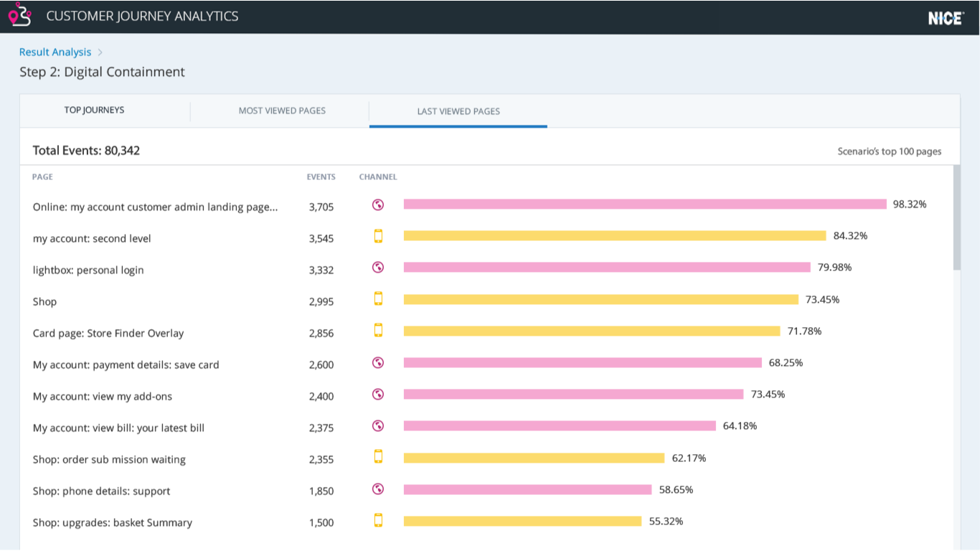Click the vertical scrollbar thumb of the page list
980x551 pixels.
pos(956,217)
